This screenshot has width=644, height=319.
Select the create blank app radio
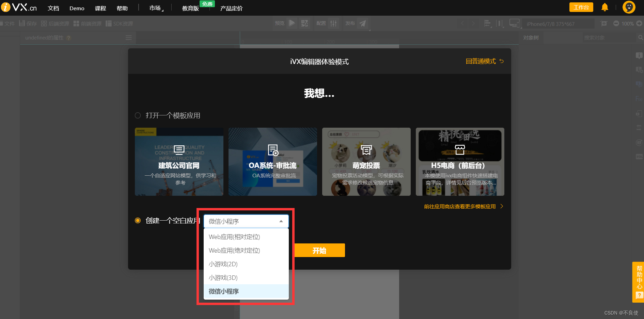pyautogui.click(x=138, y=221)
